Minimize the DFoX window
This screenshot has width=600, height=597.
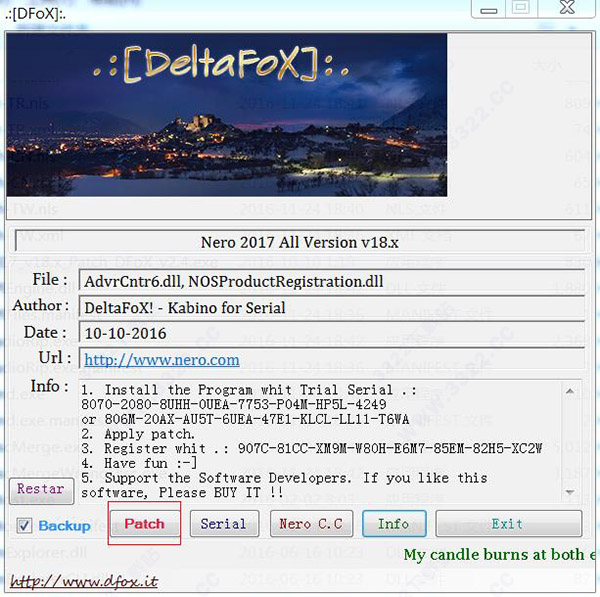click(x=489, y=8)
